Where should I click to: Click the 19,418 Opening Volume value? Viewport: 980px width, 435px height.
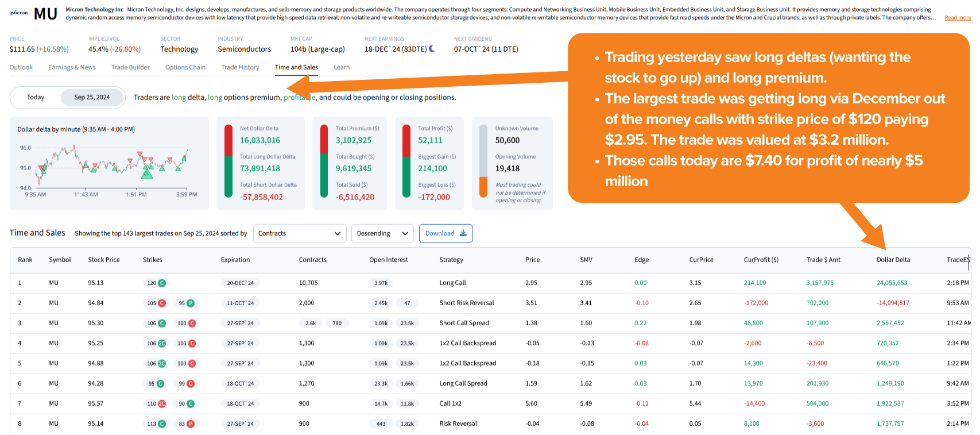tap(508, 168)
